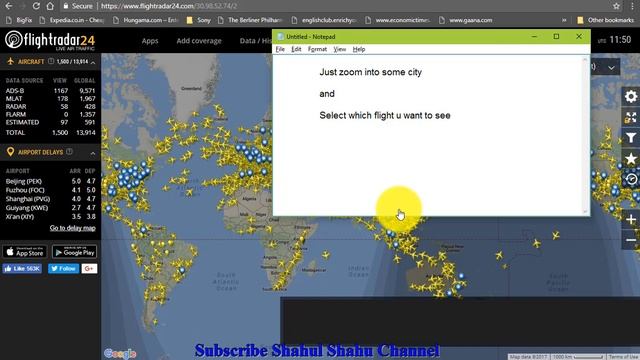The width and height of the screenshot is (640, 360).
Task: Open Notepad Help menu
Action: click(359, 49)
